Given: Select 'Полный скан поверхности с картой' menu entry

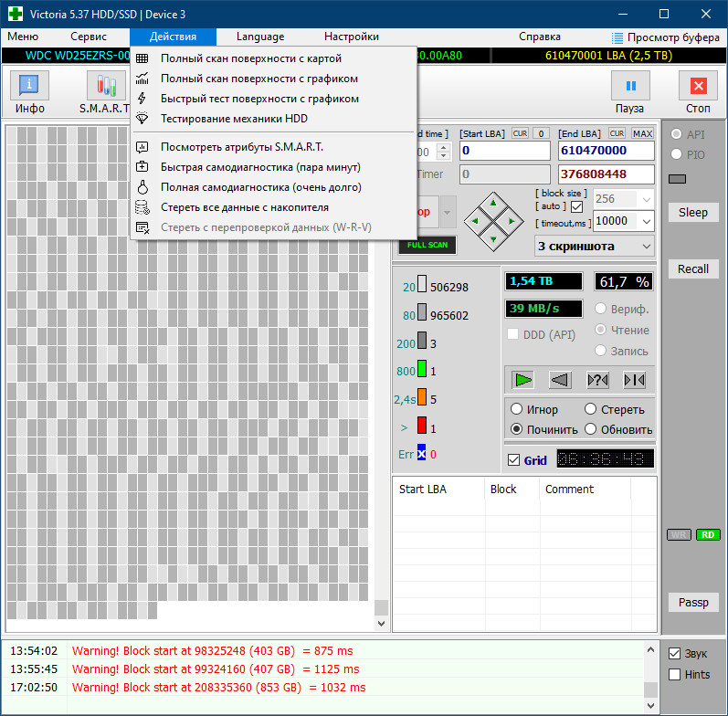Looking at the screenshot, I should 251,58.
